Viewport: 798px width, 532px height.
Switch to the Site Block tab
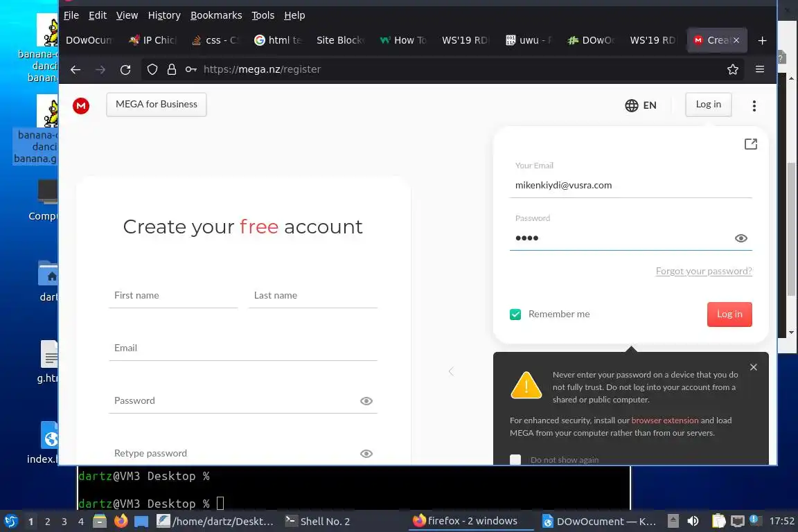point(341,40)
